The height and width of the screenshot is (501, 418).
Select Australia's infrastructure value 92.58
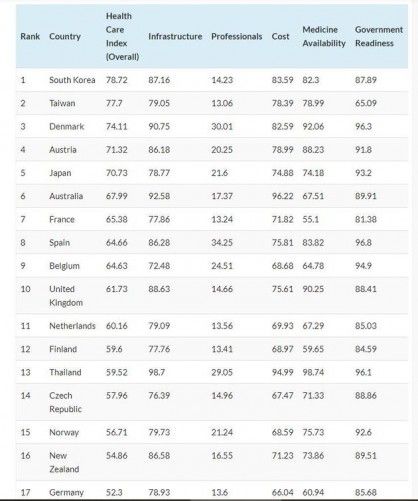coord(159,196)
